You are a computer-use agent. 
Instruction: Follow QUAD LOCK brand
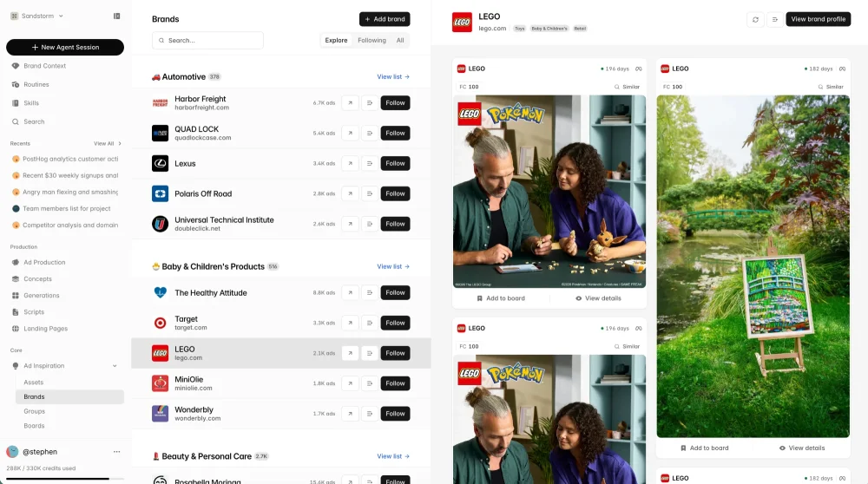pyautogui.click(x=395, y=134)
